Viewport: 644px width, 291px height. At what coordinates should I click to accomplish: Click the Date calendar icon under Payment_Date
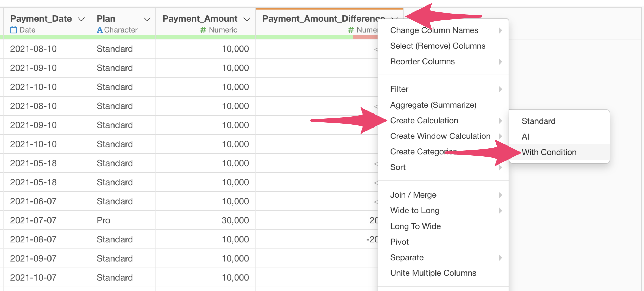(x=14, y=30)
